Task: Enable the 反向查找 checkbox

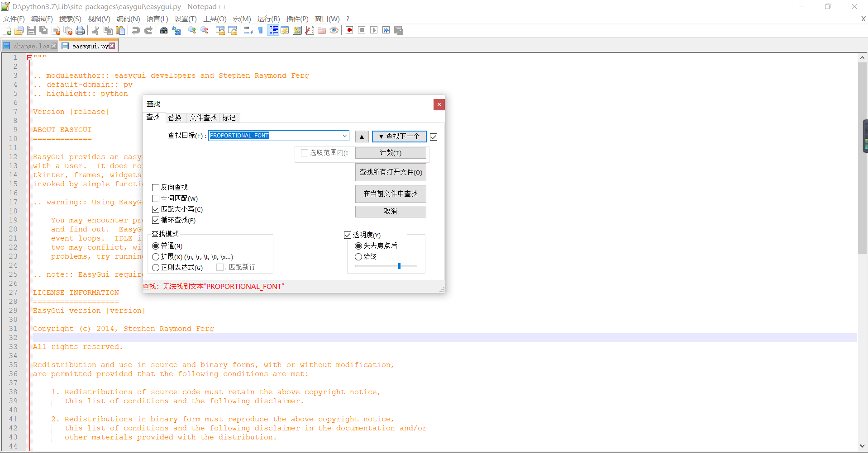Action: [x=156, y=187]
